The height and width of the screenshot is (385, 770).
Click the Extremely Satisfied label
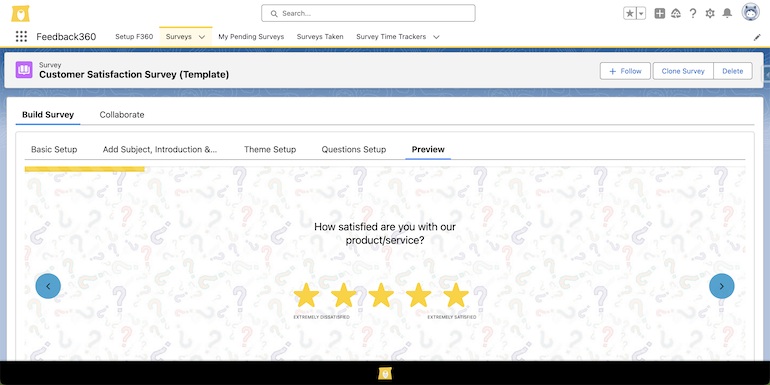(452, 317)
